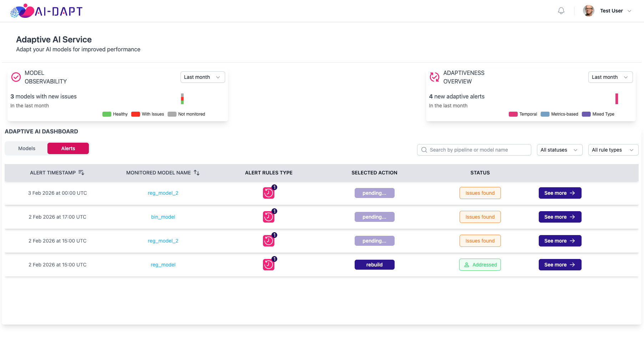Click the Temporal color swatch in legend
Screen dimensions: 644x351
[513, 114]
